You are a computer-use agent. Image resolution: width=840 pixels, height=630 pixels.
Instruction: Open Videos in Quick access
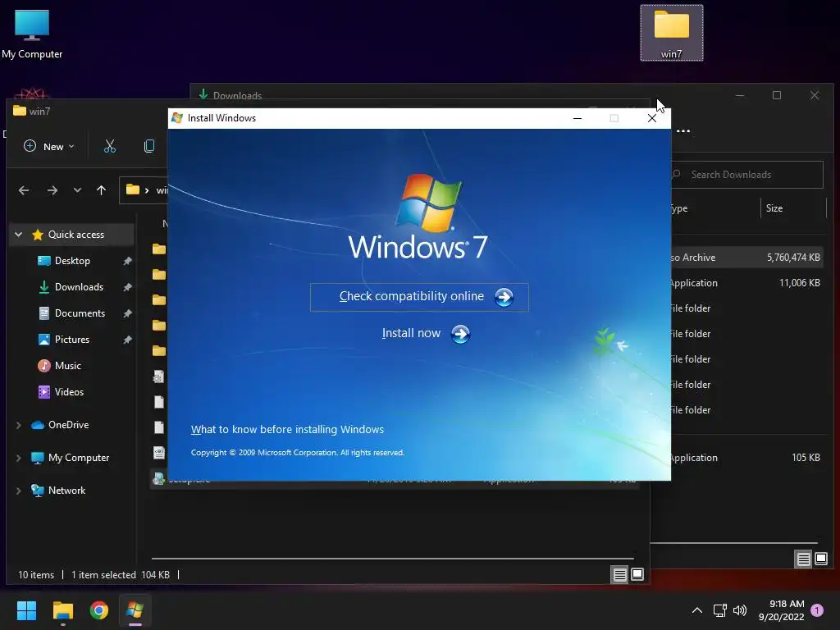coord(69,392)
